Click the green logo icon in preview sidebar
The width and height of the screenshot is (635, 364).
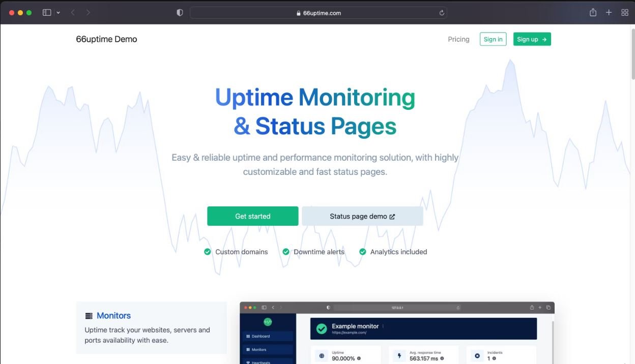pos(268,322)
